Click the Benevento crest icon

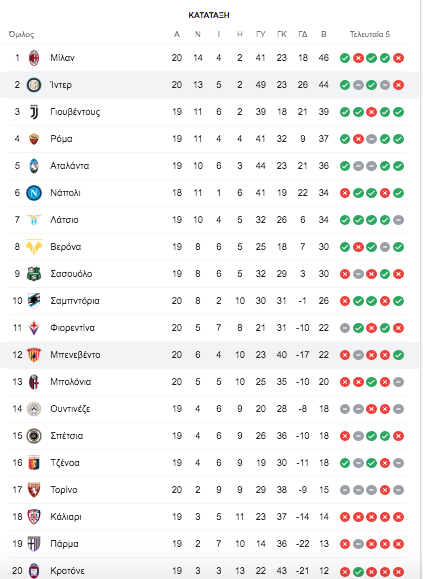point(34,354)
